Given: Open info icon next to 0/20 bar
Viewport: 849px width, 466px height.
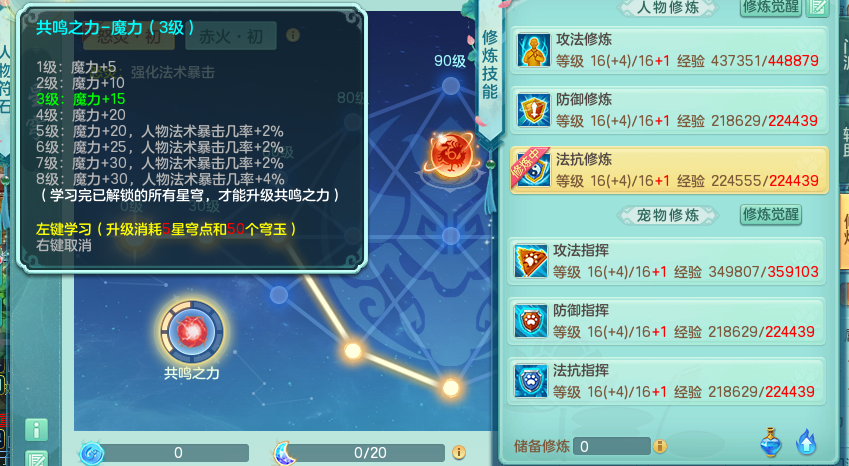Looking at the screenshot, I should click(x=459, y=452).
